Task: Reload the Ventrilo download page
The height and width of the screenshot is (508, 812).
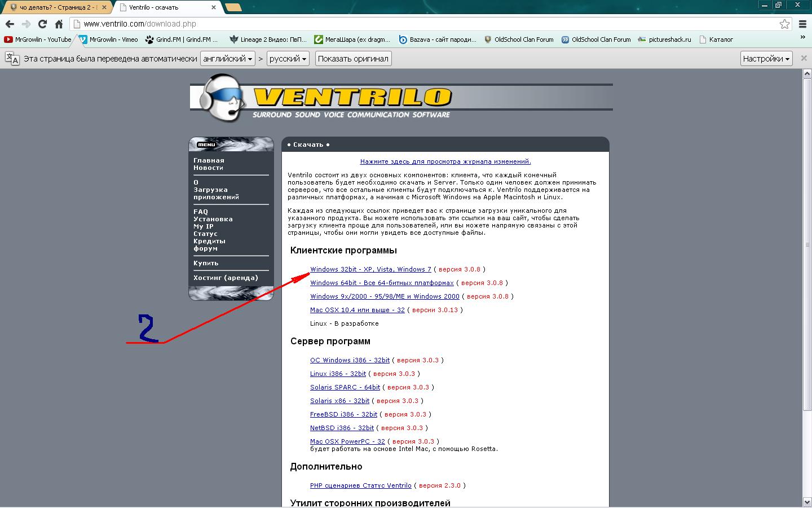Action: 42,24
